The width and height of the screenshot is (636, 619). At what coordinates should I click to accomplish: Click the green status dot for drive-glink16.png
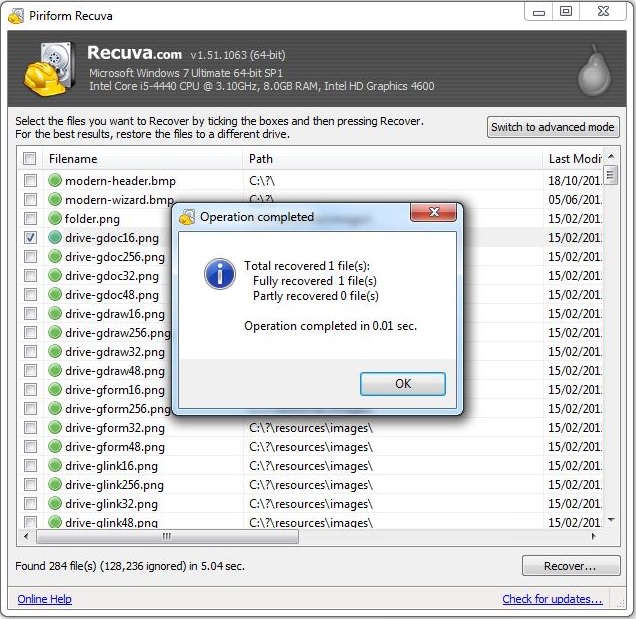pyautogui.click(x=55, y=465)
